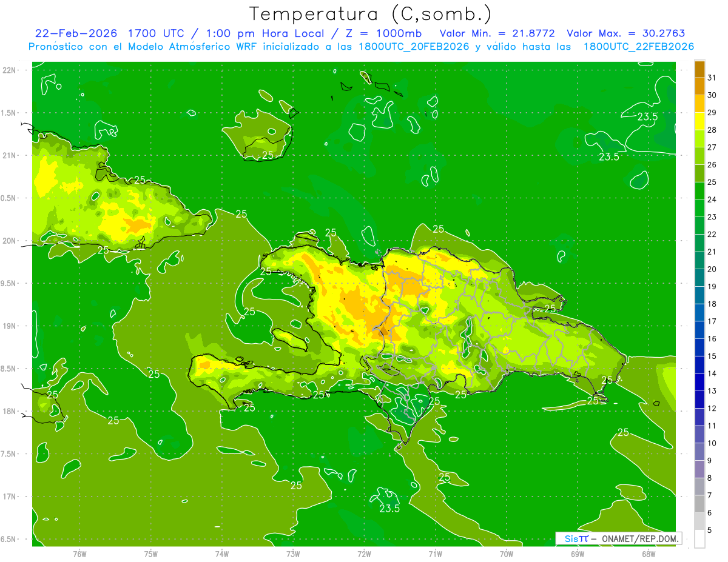Click the date "22-Feb-2026" in header
The height and width of the screenshot is (562, 728).
(x=76, y=33)
